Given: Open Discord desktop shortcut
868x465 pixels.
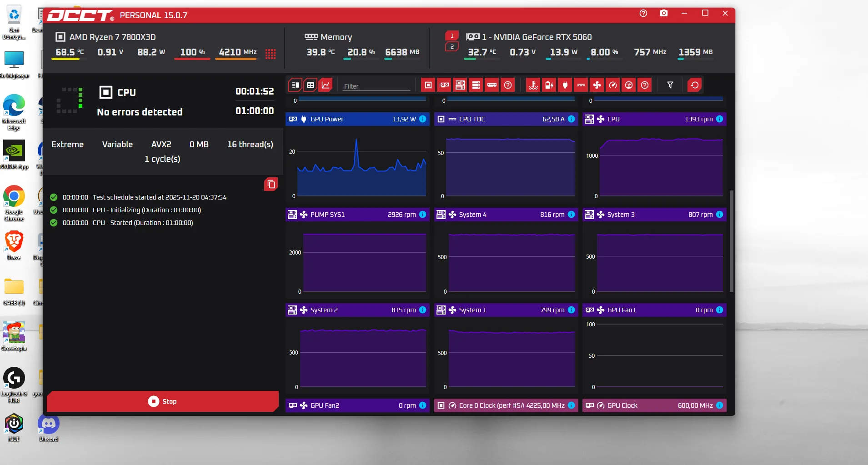Looking at the screenshot, I should point(49,427).
